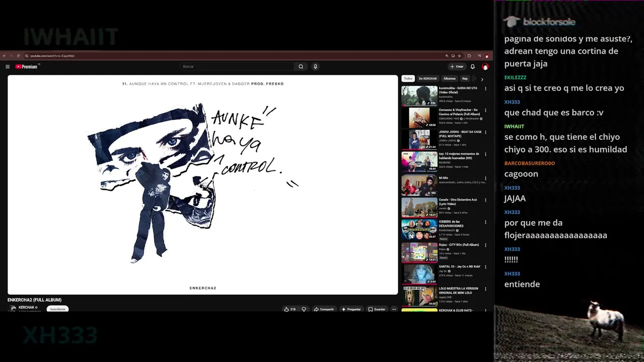Select the De KERCHAK filter chip
644x362 pixels.
(428, 78)
